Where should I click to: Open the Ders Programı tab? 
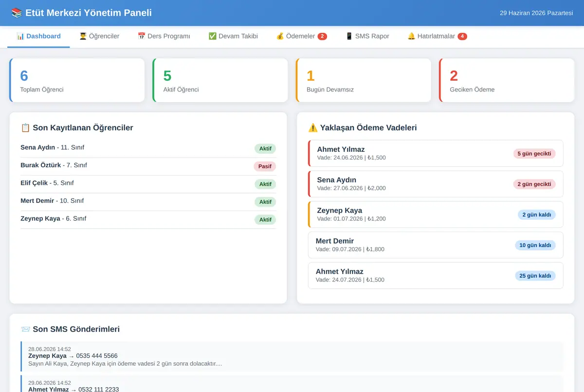[164, 36]
